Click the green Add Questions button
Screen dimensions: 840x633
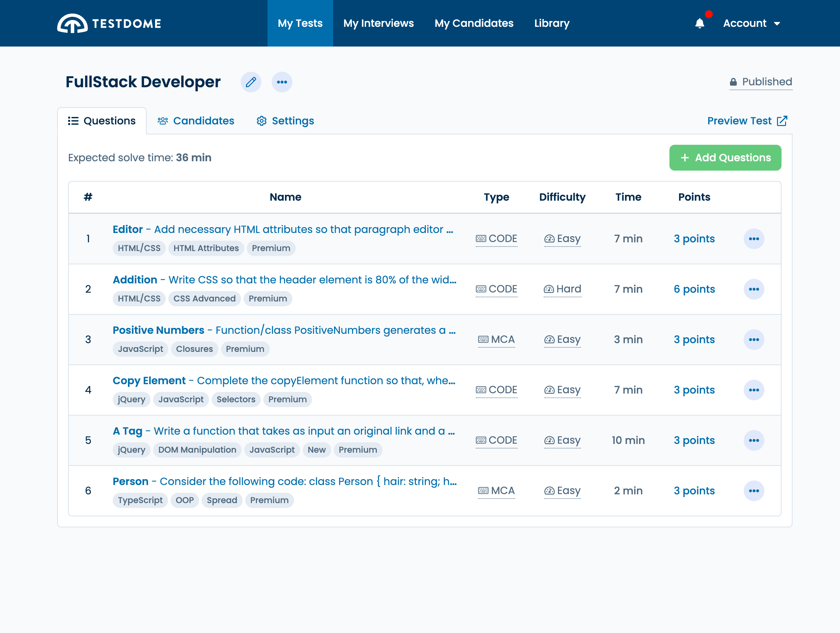[x=725, y=158]
